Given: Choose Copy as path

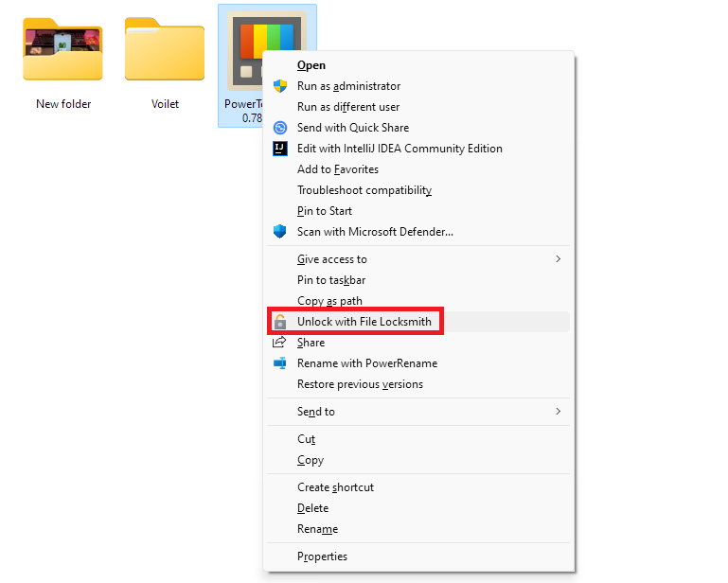Looking at the screenshot, I should (329, 301).
